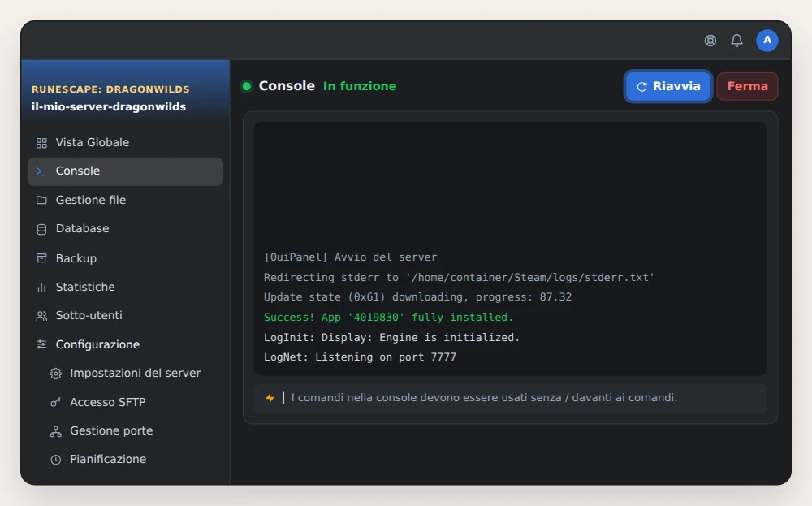812x506 pixels.
Task: Click the console command input field
Action: [x=510, y=398]
